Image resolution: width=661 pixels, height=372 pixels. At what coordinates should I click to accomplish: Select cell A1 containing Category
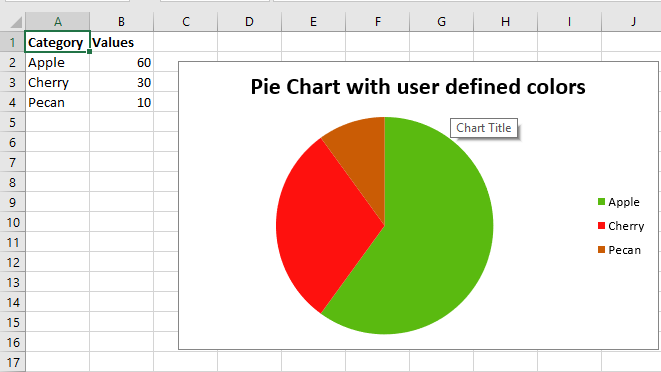pyautogui.click(x=57, y=42)
